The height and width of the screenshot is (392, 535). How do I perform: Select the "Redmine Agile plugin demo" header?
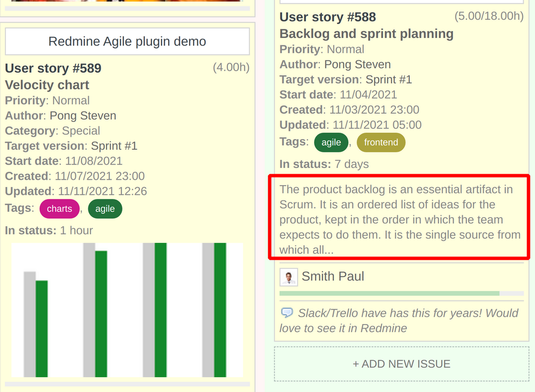pyautogui.click(x=127, y=42)
